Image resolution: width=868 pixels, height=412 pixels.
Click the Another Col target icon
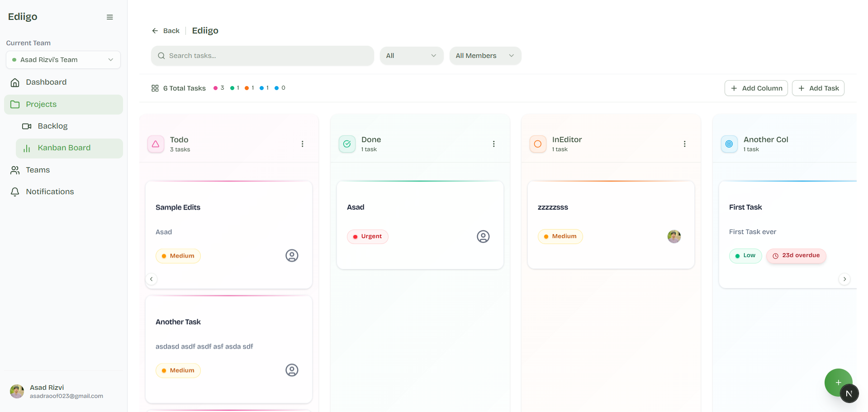pos(729,144)
